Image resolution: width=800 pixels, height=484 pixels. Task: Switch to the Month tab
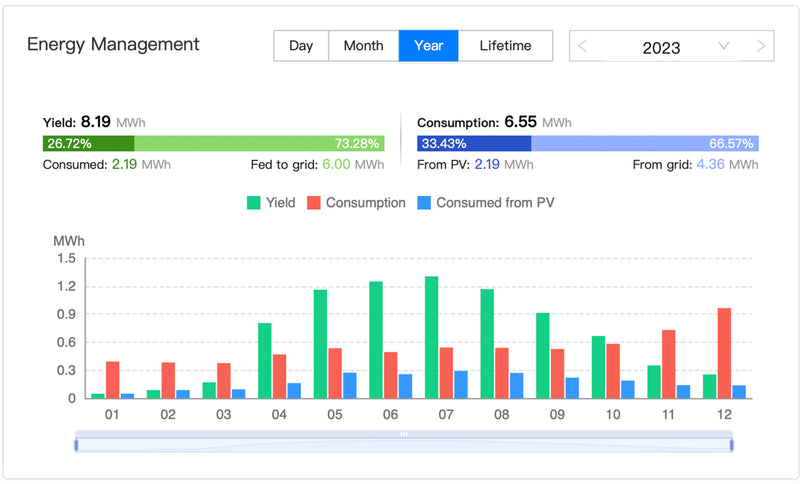(x=363, y=46)
